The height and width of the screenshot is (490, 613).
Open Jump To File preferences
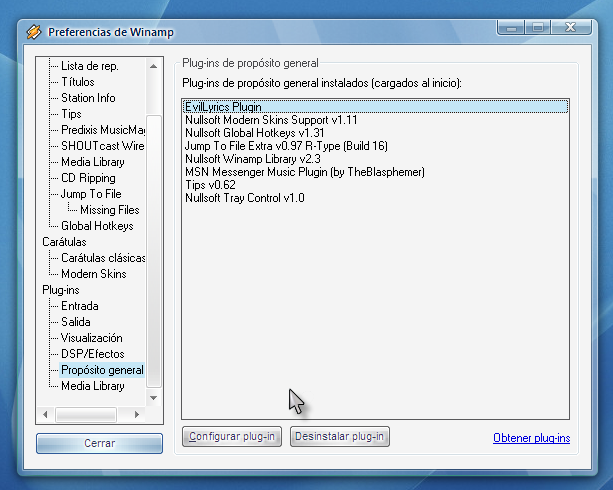tap(91, 194)
